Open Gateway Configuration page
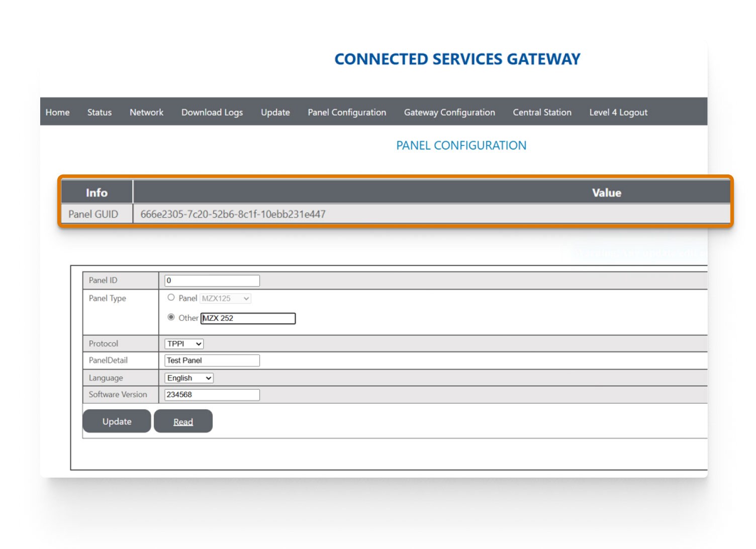Screen dimensions: 756x549 [x=449, y=112]
